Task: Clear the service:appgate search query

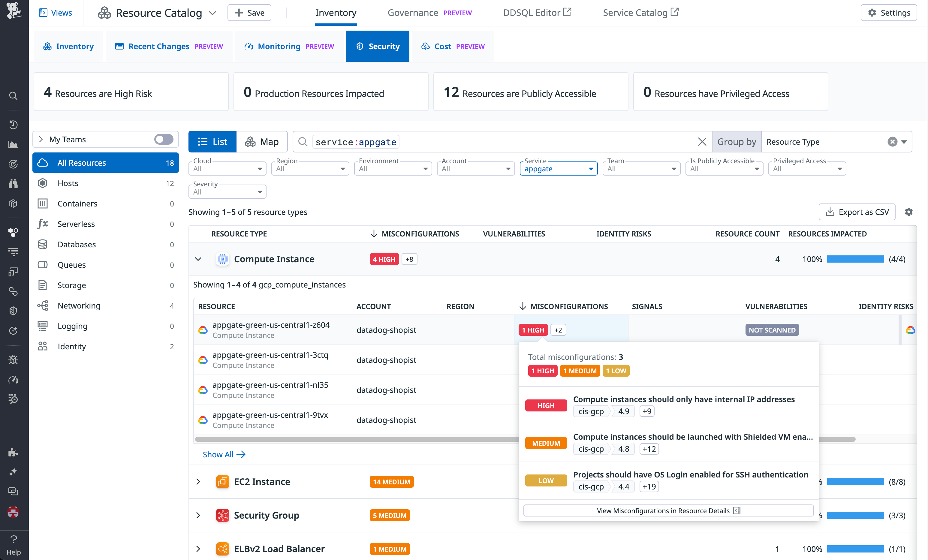Action: 702,142
